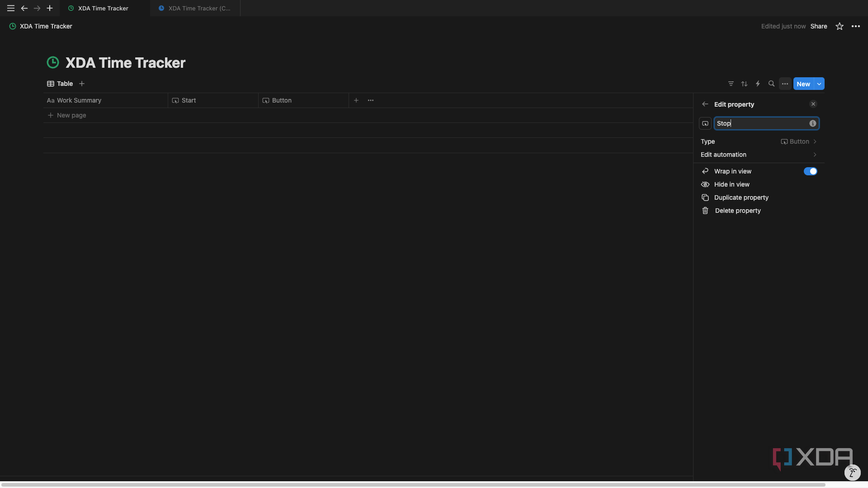
Task: Open the table columns three-dot menu
Action: 371,100
